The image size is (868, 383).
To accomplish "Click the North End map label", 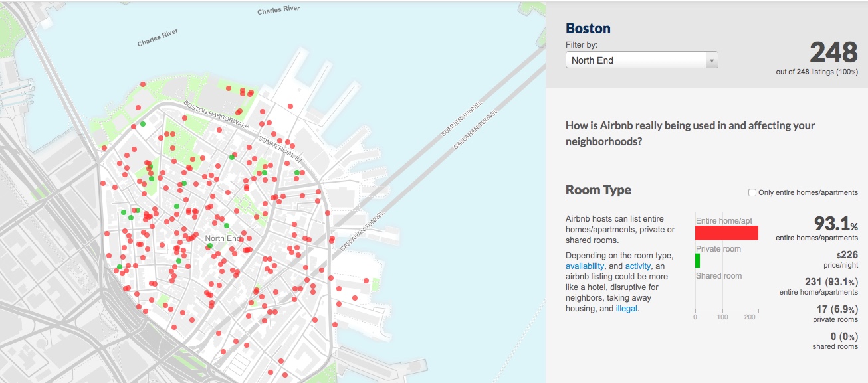I will 224,238.
